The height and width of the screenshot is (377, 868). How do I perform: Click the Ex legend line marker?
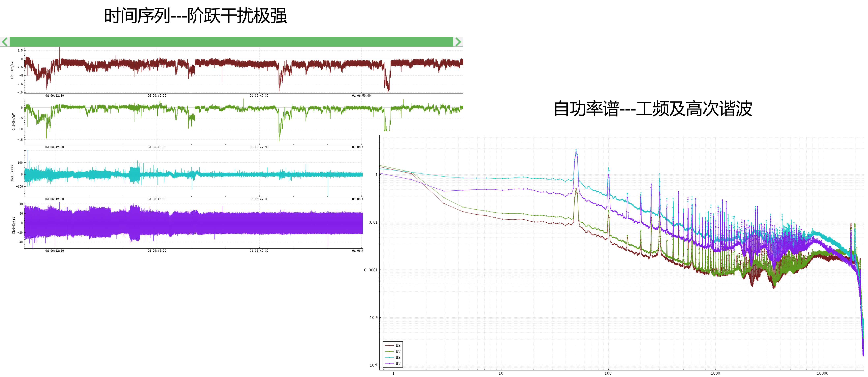tap(389, 345)
